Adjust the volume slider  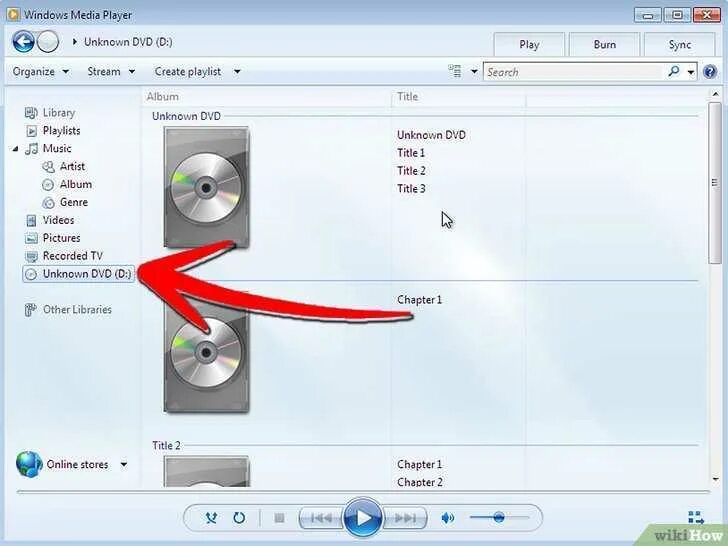click(x=499, y=517)
